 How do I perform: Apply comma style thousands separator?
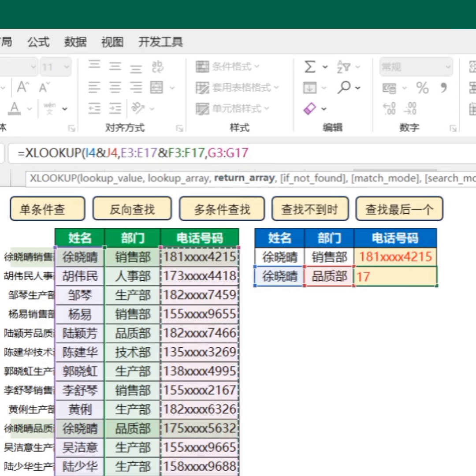[443, 88]
